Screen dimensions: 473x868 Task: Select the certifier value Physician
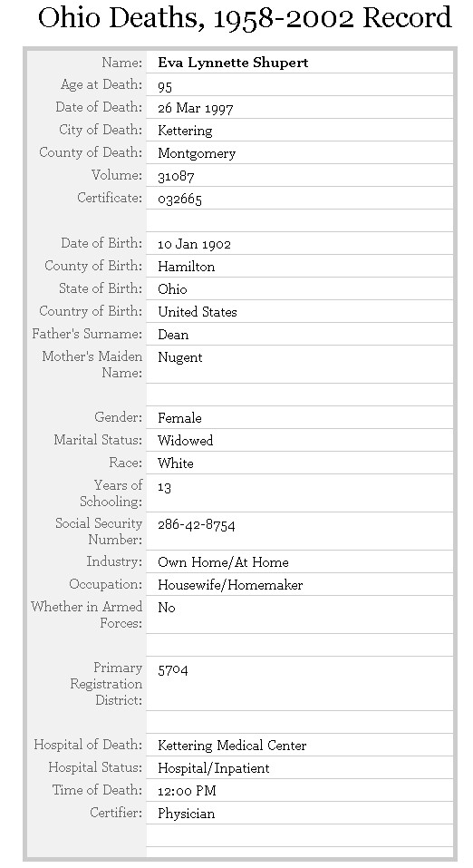point(186,814)
